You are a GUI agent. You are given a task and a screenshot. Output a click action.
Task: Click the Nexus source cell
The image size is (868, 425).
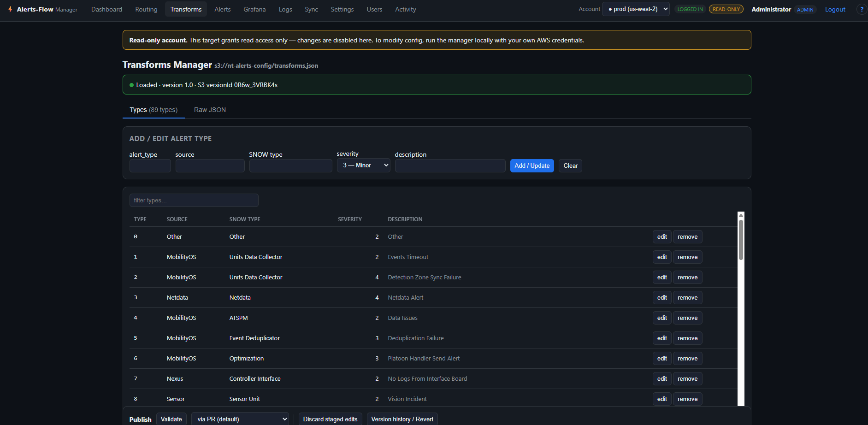[175, 378]
